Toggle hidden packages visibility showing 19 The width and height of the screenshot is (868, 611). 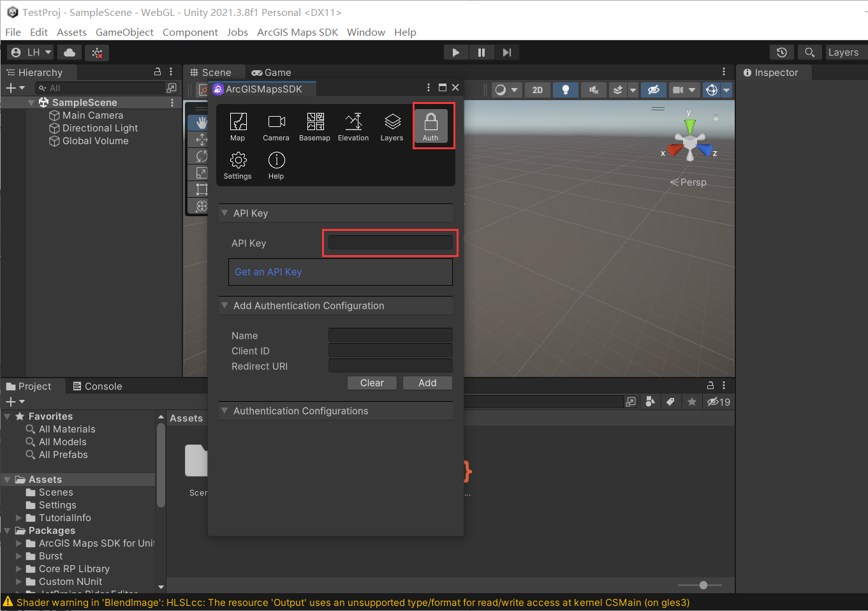(x=719, y=402)
